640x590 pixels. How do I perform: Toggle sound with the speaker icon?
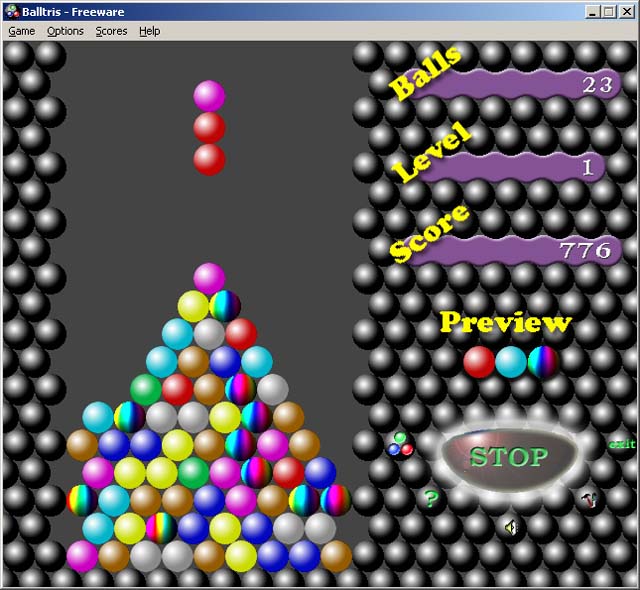tap(511, 528)
